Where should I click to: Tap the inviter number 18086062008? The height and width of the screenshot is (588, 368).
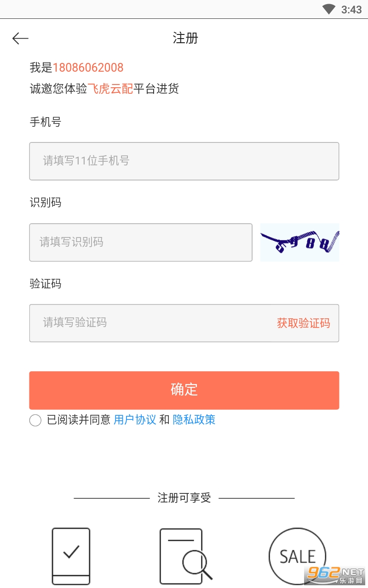tap(88, 68)
